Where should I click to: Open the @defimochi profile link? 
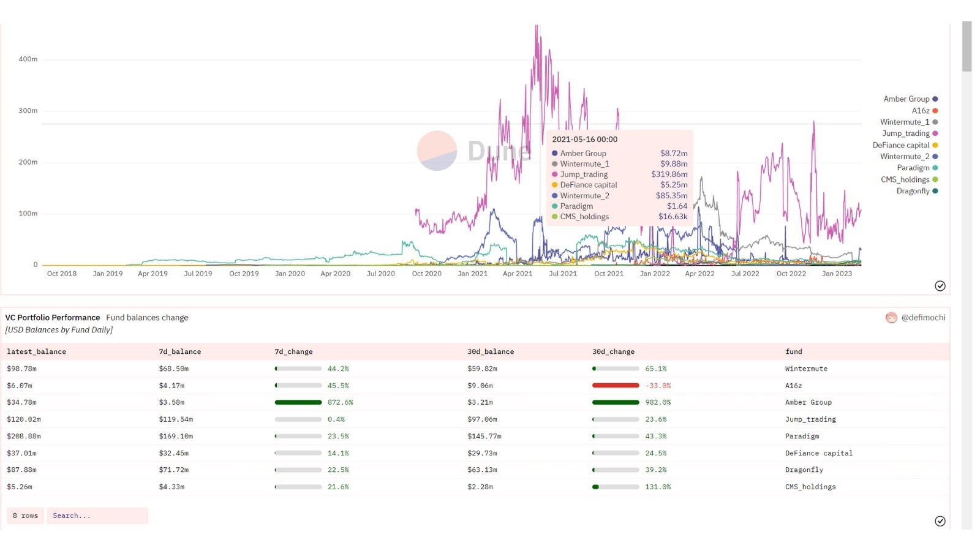(923, 318)
